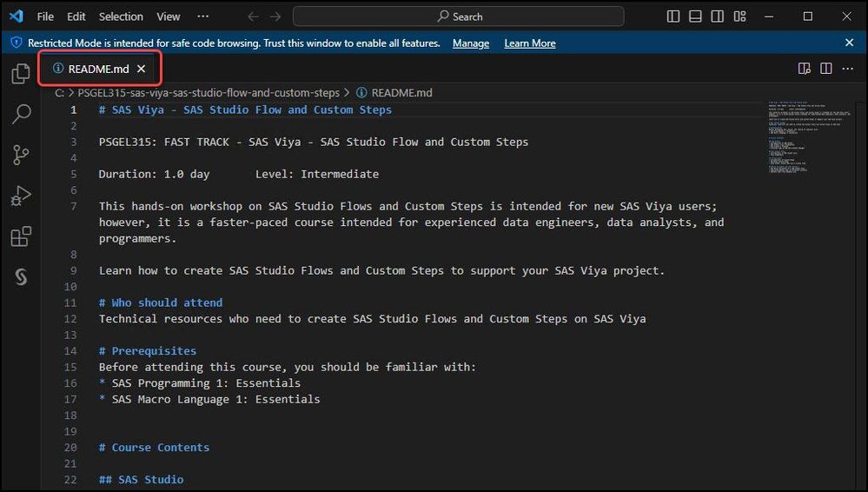Toggle the secondary side bar layout button
The image size is (868, 492).
(x=717, y=17)
